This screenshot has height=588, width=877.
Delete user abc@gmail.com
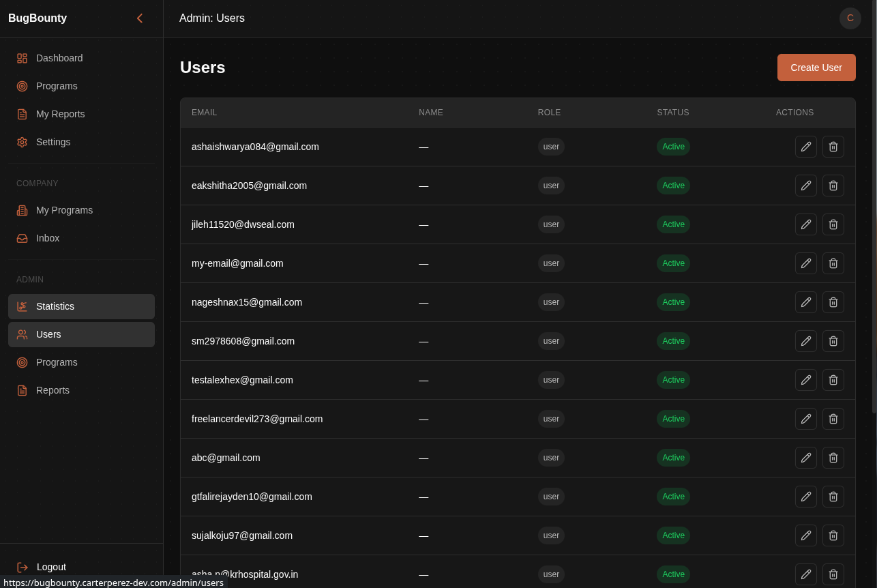pyautogui.click(x=833, y=458)
